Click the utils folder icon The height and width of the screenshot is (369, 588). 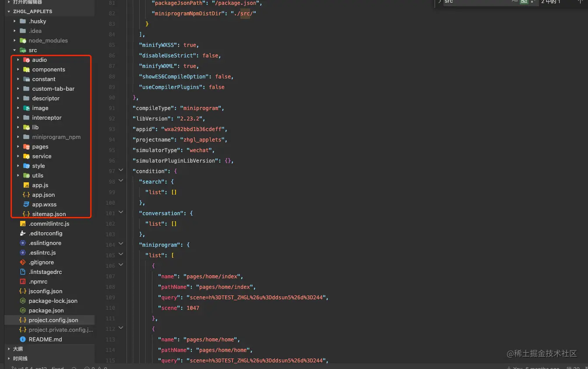pos(26,176)
